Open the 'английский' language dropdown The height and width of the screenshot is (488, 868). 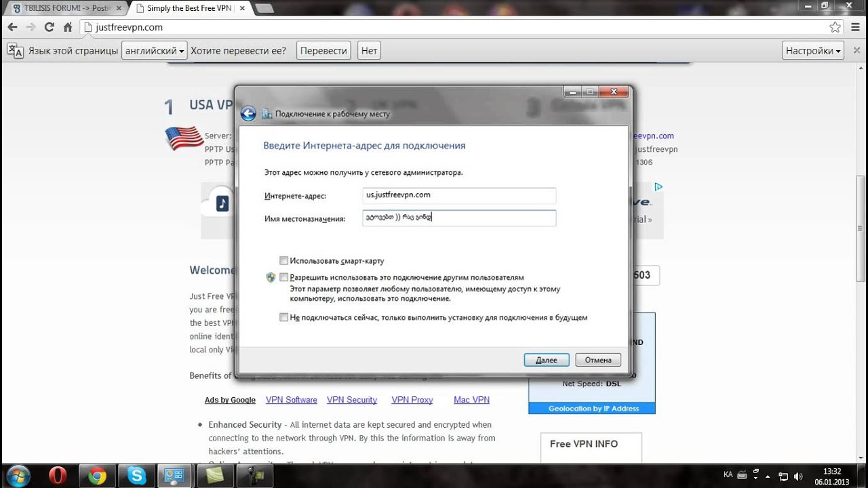click(x=155, y=51)
